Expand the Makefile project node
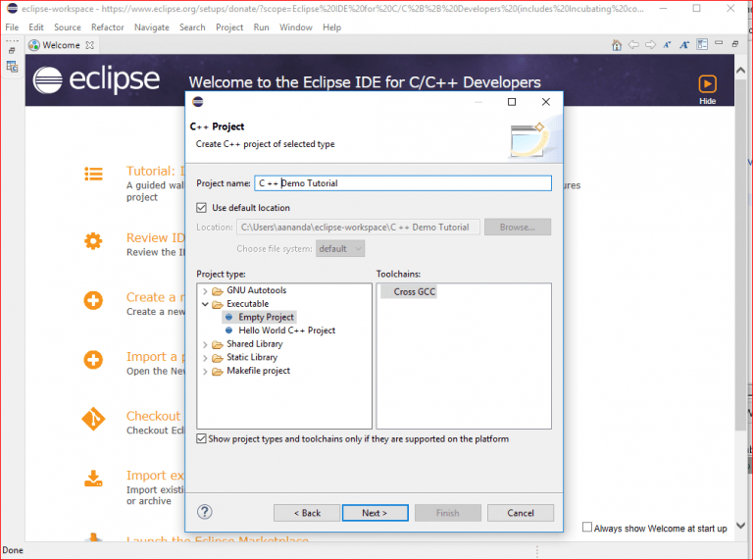This screenshot has height=560, width=753. coord(205,371)
